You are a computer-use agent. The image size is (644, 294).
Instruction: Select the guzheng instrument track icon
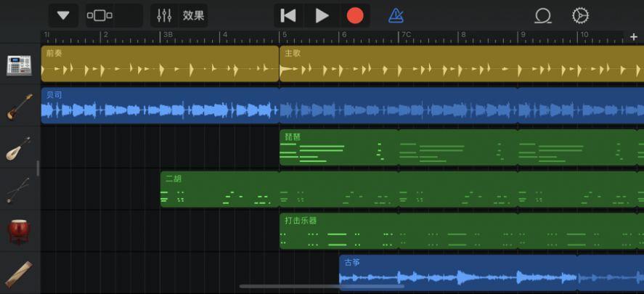point(20,273)
